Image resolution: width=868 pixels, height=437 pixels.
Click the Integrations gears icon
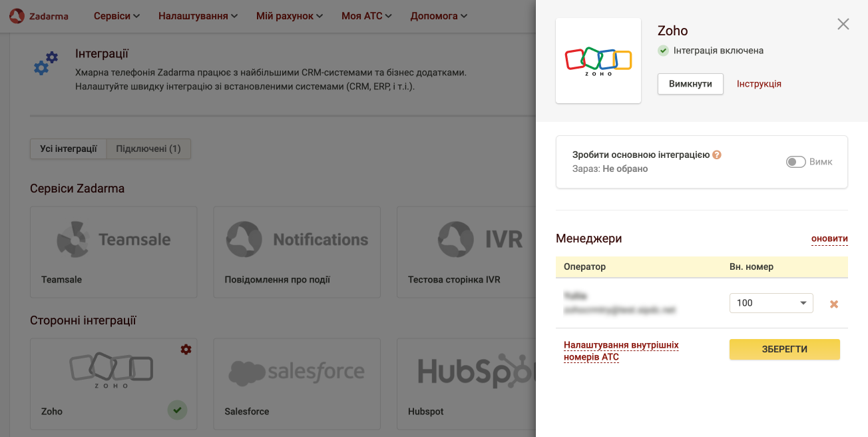pyautogui.click(x=46, y=63)
